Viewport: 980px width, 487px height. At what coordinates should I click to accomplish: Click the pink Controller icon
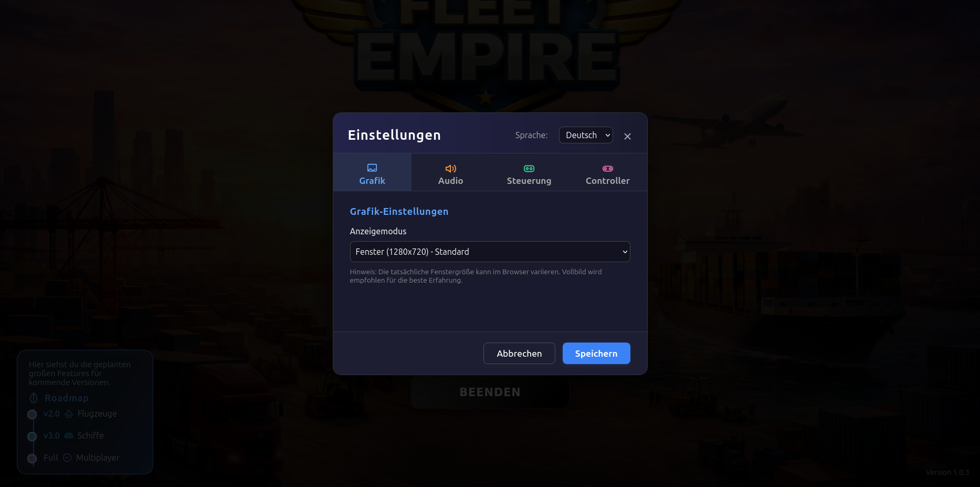(x=608, y=169)
